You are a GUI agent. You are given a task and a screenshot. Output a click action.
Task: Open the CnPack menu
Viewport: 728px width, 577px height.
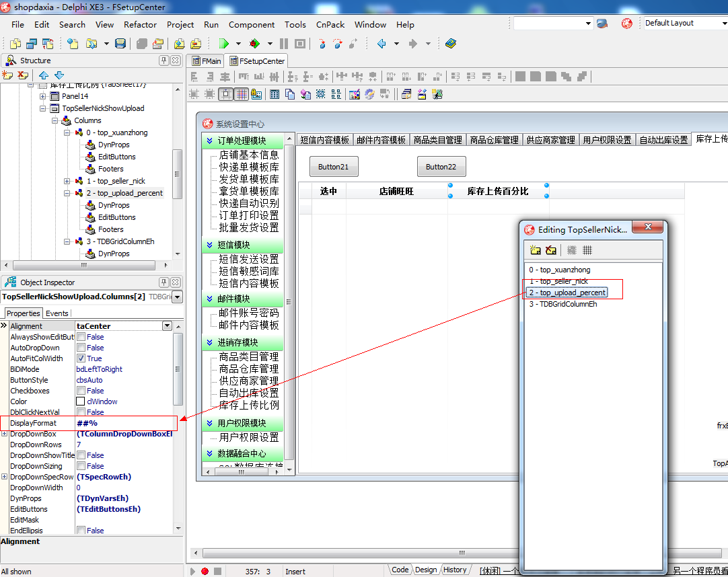tap(330, 25)
